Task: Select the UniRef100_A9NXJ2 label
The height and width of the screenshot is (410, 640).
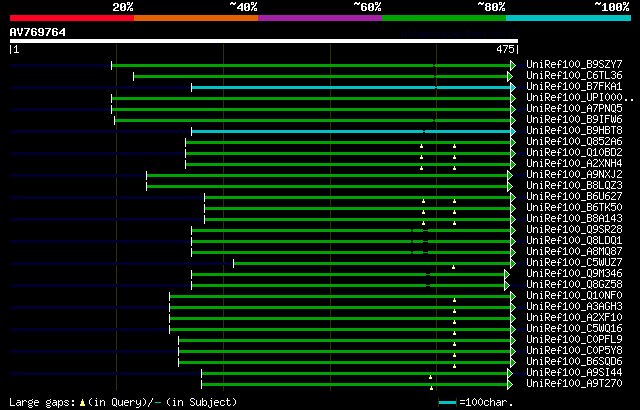Action: coord(574,175)
